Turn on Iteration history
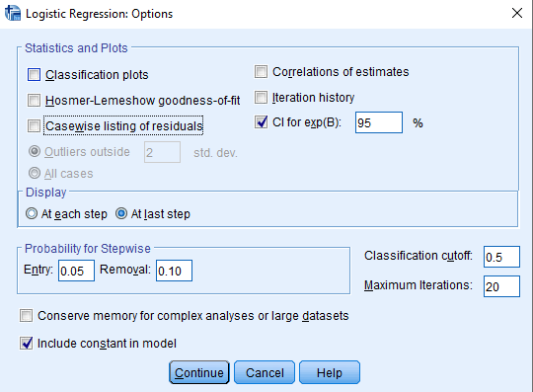 (261, 98)
